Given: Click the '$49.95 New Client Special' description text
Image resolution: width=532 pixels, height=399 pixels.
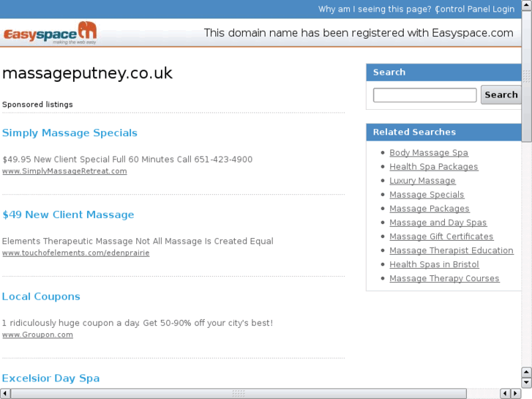Looking at the screenshot, I should click(127, 160).
